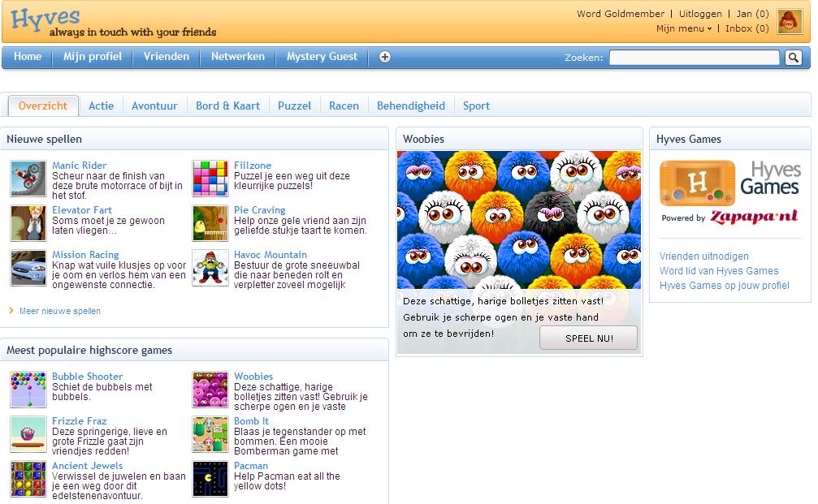Expand the Mijn menu dropdown
818x504 pixels.
pyautogui.click(x=683, y=28)
